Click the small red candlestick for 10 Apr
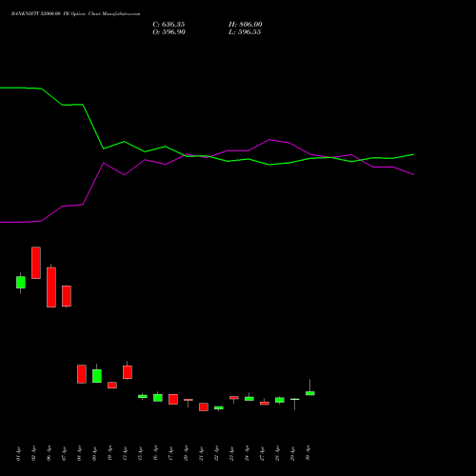The height and width of the screenshot is (476, 476). (x=112, y=386)
